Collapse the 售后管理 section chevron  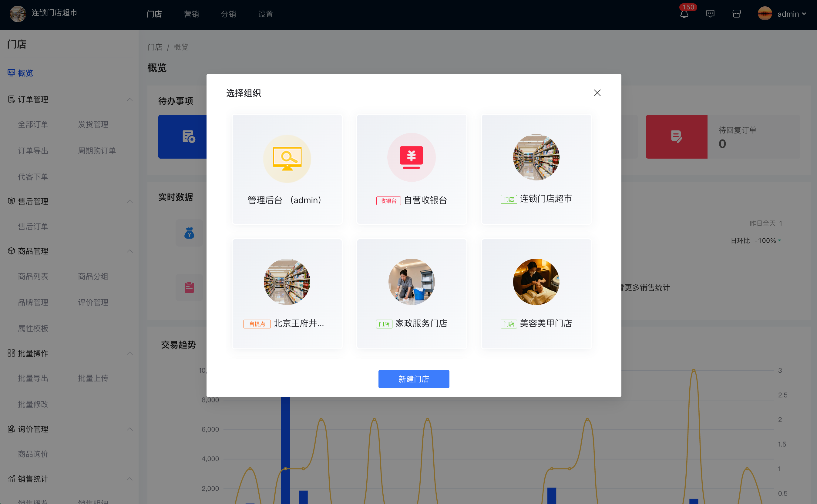tap(130, 201)
